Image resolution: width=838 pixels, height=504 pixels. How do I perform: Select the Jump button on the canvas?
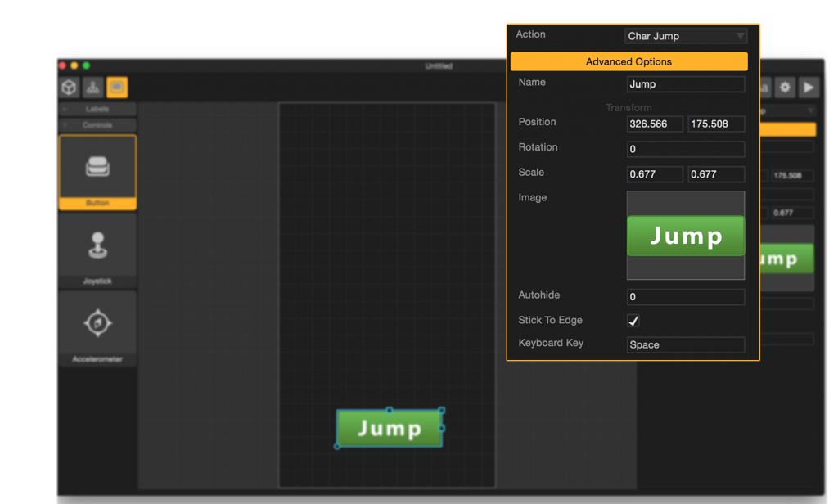[x=390, y=428]
